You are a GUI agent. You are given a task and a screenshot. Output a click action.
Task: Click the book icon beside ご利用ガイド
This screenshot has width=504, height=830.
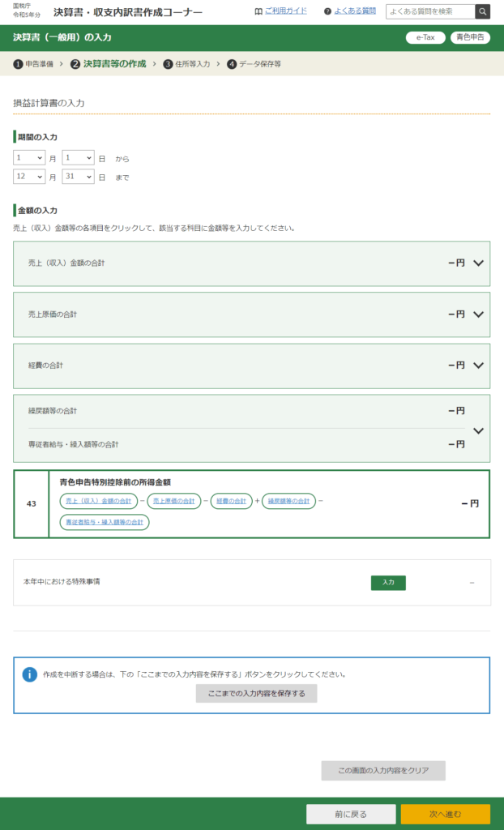click(258, 11)
